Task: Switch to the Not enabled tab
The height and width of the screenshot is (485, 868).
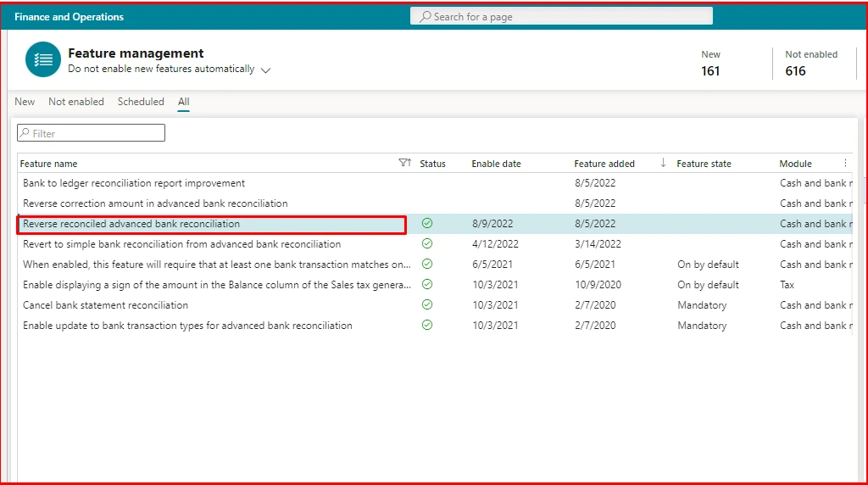Action: [x=75, y=101]
